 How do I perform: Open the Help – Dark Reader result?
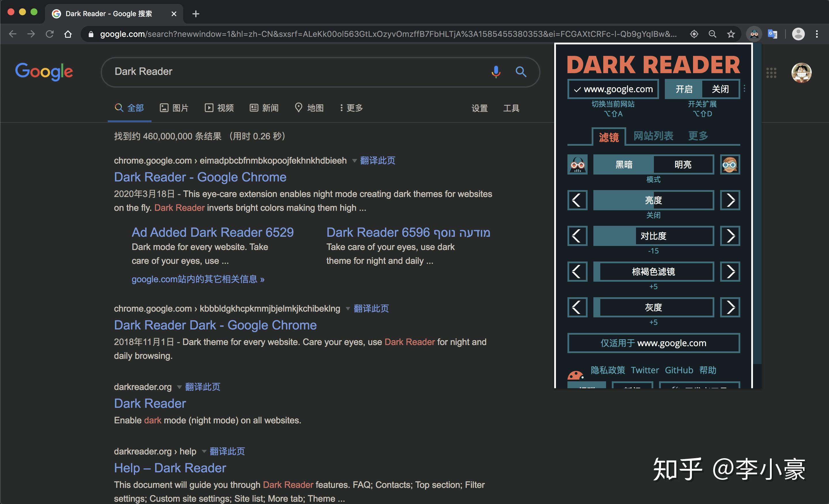(x=170, y=468)
